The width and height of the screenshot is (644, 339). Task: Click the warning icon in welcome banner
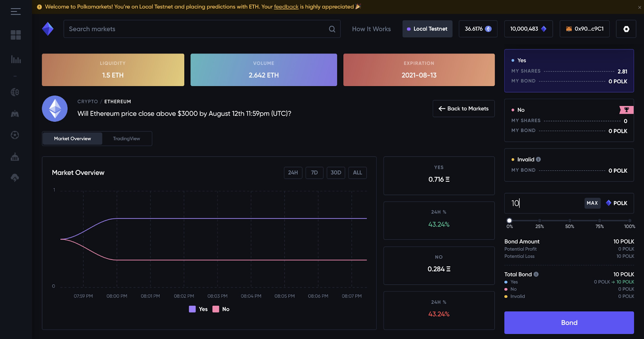(x=39, y=7)
